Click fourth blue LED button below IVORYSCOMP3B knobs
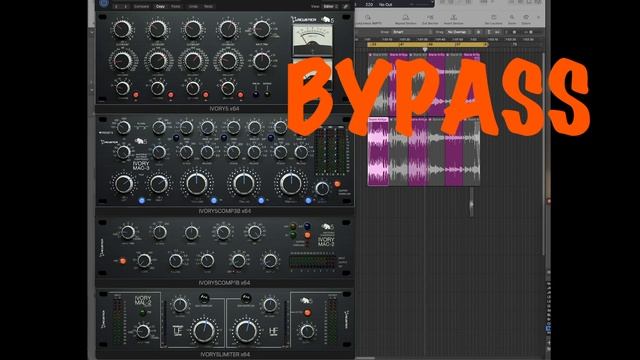 [x=308, y=200]
